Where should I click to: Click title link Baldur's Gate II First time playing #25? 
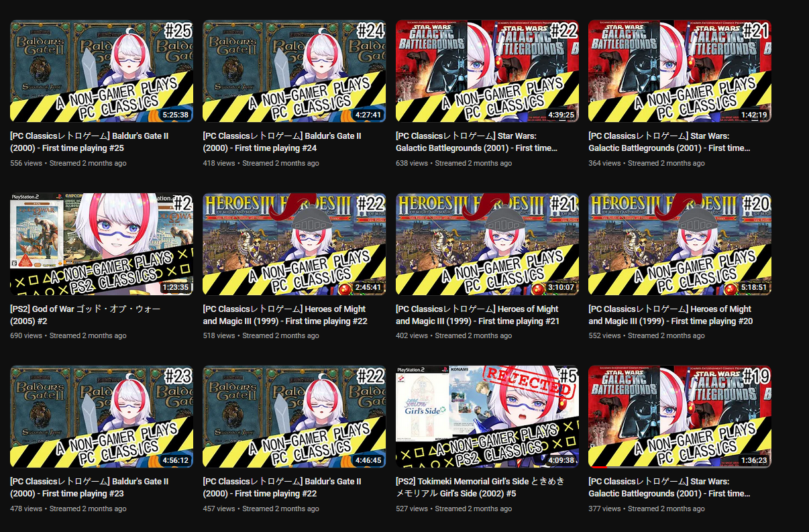[89, 142]
